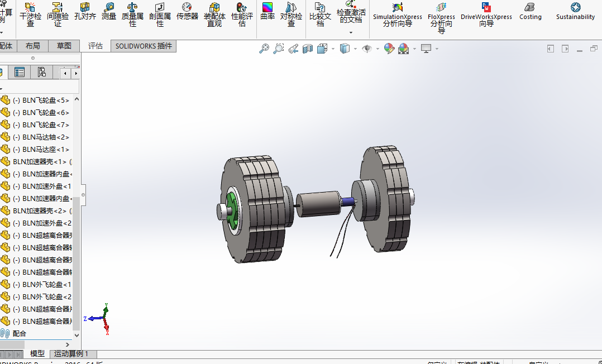Switch to 草图 (Sketch) tab

tap(64, 46)
